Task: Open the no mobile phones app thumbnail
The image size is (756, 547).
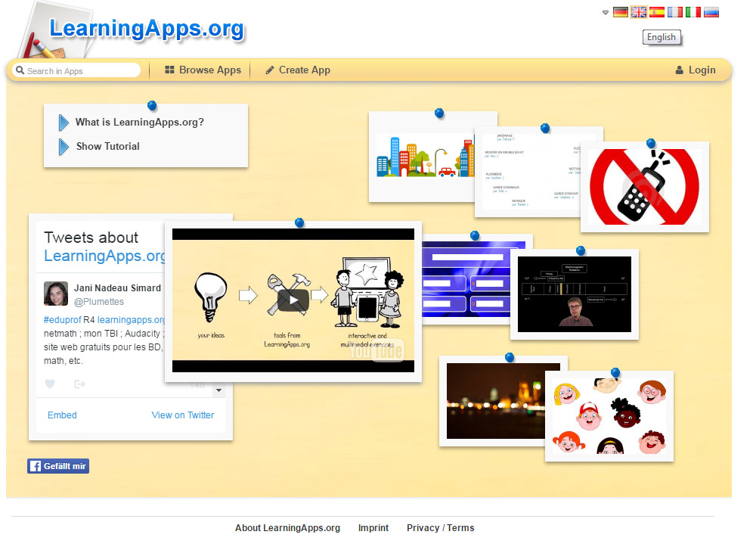Action: (x=645, y=187)
